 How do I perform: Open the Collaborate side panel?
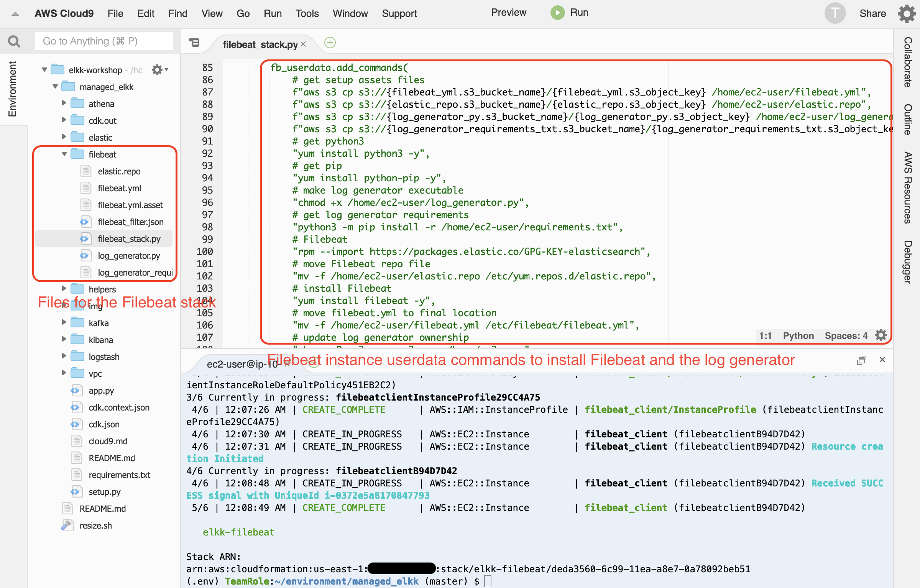[908, 62]
